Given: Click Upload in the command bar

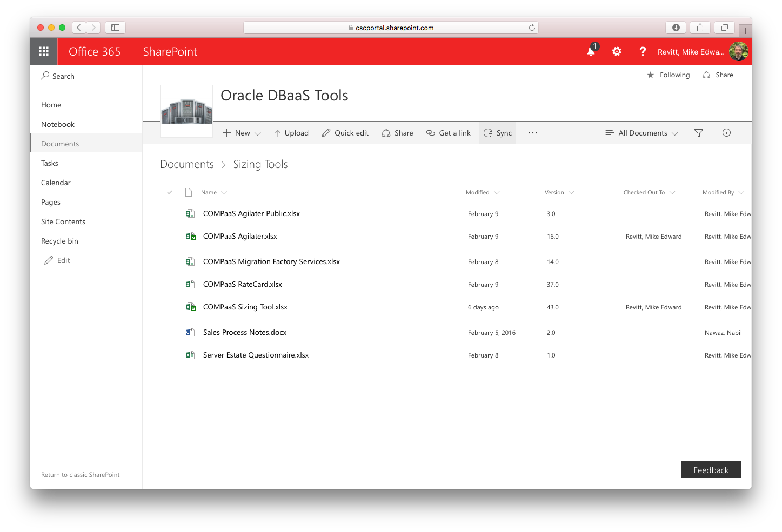Looking at the screenshot, I should 291,133.
